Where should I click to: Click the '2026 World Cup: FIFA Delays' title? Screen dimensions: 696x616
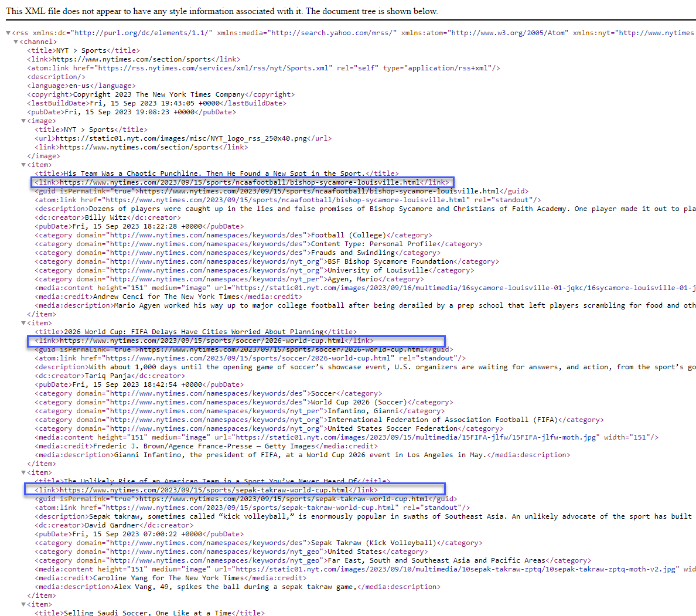point(196,332)
